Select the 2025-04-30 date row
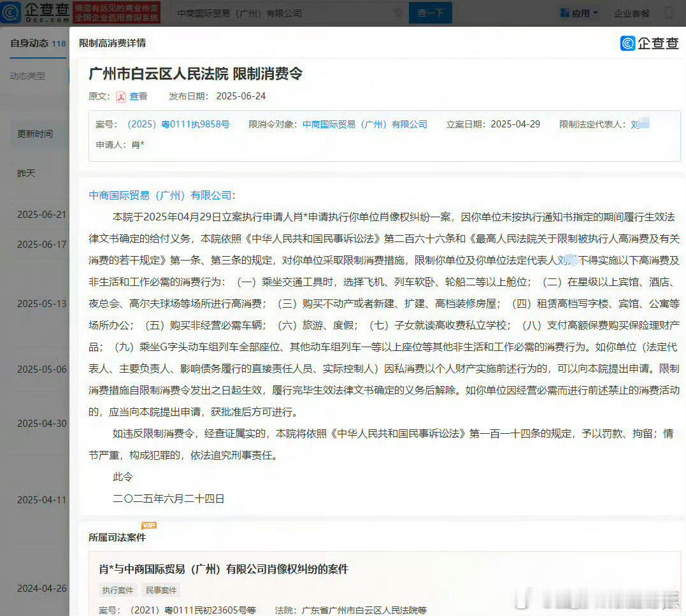686x616 pixels. point(42,424)
